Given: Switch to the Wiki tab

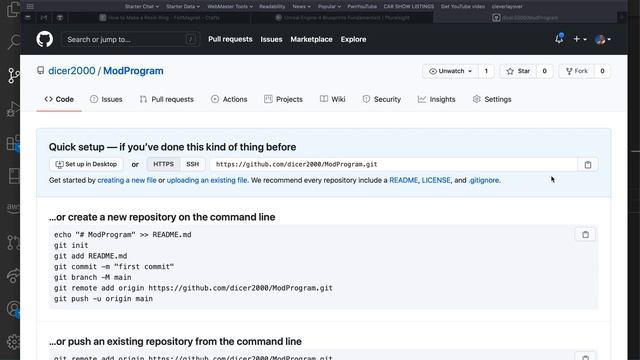Looking at the screenshot, I should click(x=333, y=99).
